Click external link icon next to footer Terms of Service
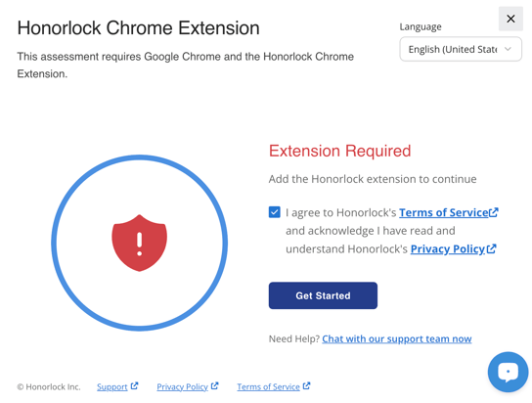 point(306,386)
